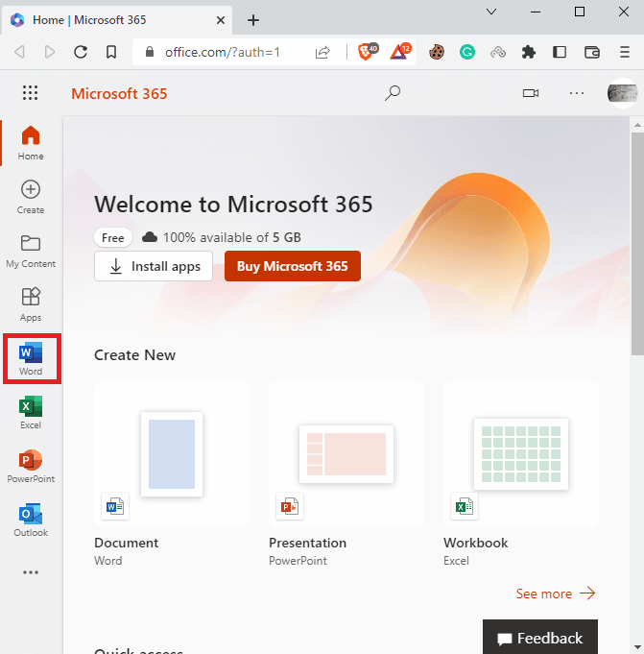Open Grammarly extension icon
Screen dimensions: 644x654
(x=467, y=52)
